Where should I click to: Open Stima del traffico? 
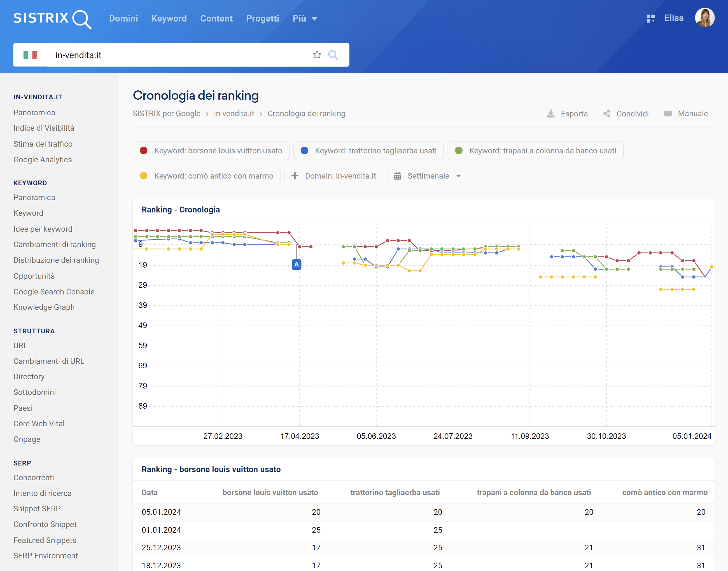(x=43, y=144)
